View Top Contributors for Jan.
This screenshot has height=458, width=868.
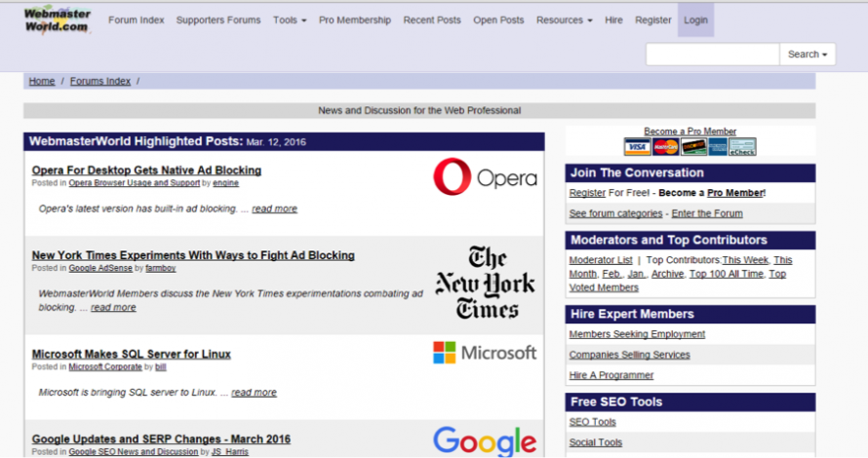tap(636, 274)
